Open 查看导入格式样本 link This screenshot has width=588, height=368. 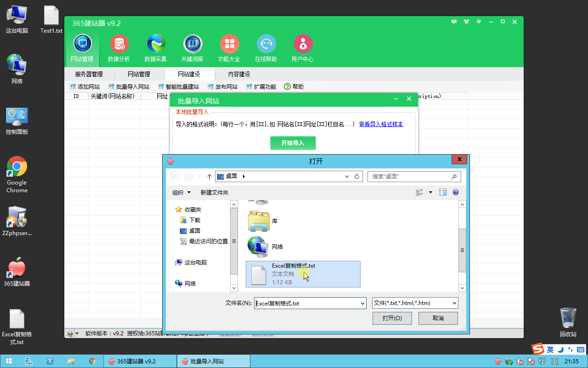click(381, 124)
